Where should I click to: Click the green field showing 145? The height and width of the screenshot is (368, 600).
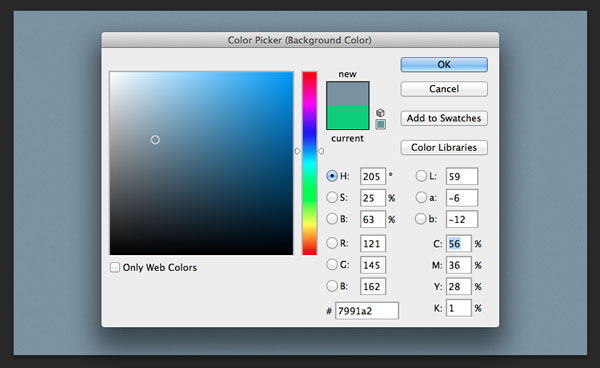click(373, 265)
